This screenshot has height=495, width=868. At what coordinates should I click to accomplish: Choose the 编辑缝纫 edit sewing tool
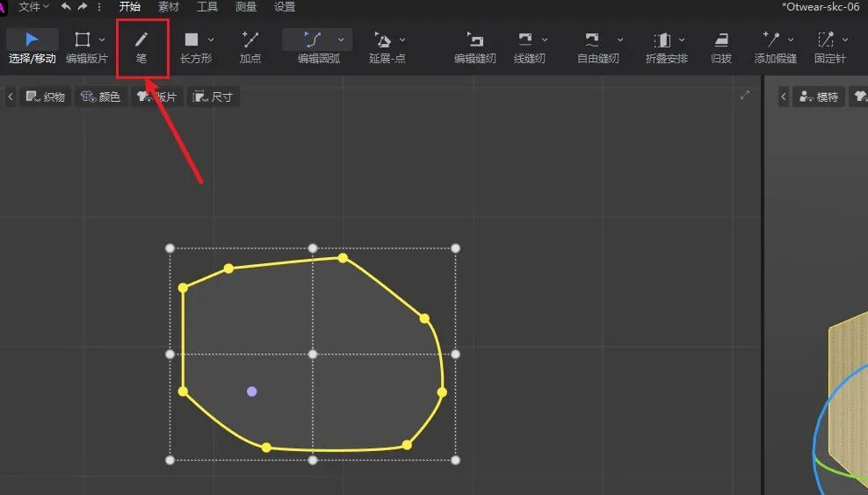point(475,47)
